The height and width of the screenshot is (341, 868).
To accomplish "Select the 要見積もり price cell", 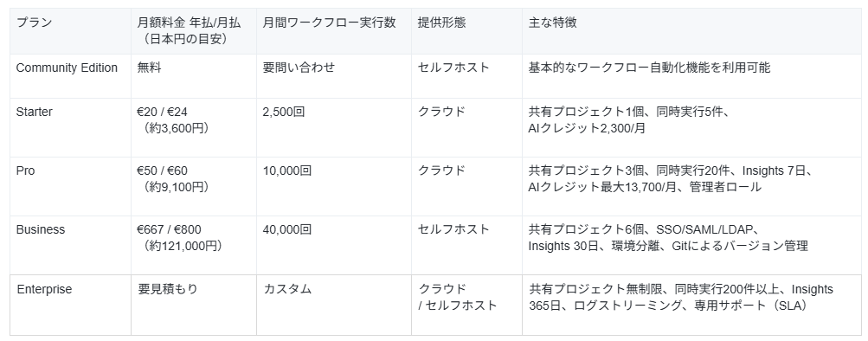I will click(194, 305).
